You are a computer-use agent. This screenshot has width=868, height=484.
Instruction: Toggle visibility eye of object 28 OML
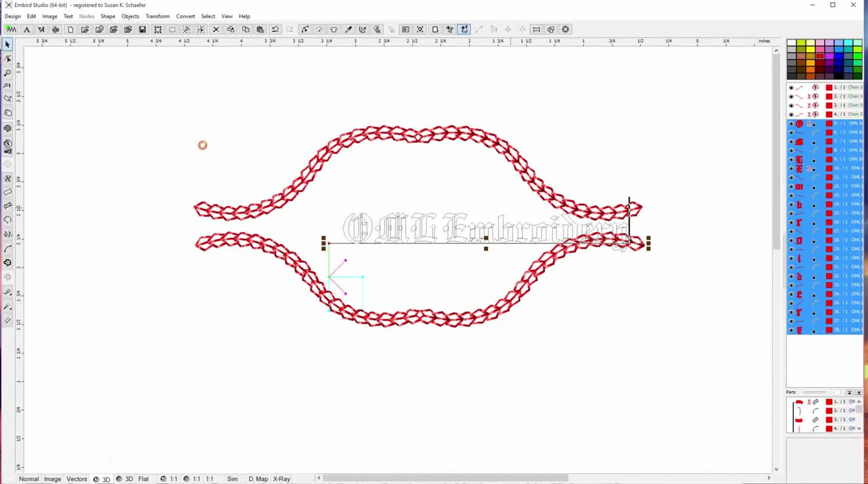click(x=791, y=330)
